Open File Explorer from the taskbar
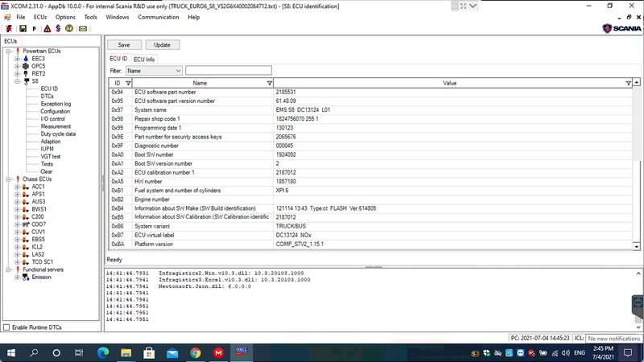Viewport: 644px width, 362px height. tap(126, 353)
